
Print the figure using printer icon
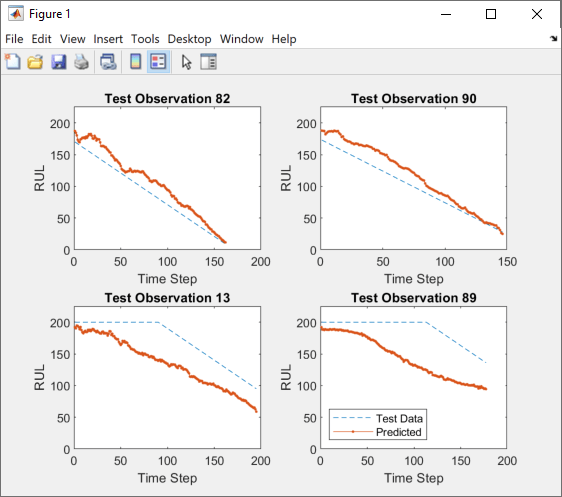[x=81, y=62]
